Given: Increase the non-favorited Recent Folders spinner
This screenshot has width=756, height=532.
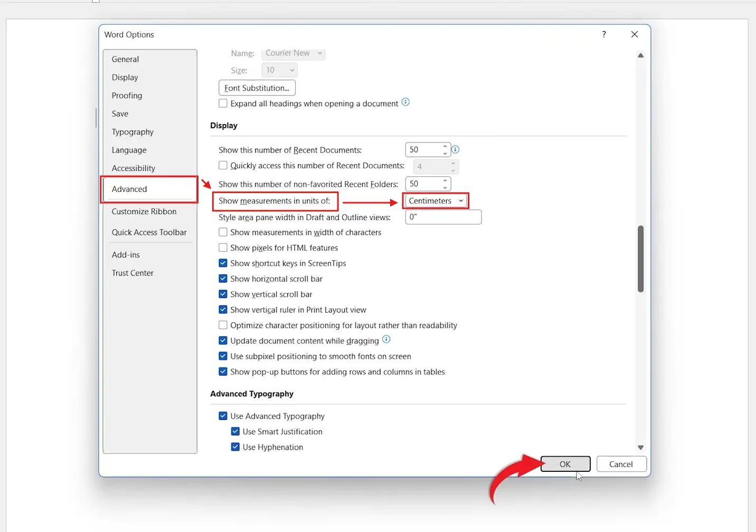Looking at the screenshot, I should pos(445,180).
